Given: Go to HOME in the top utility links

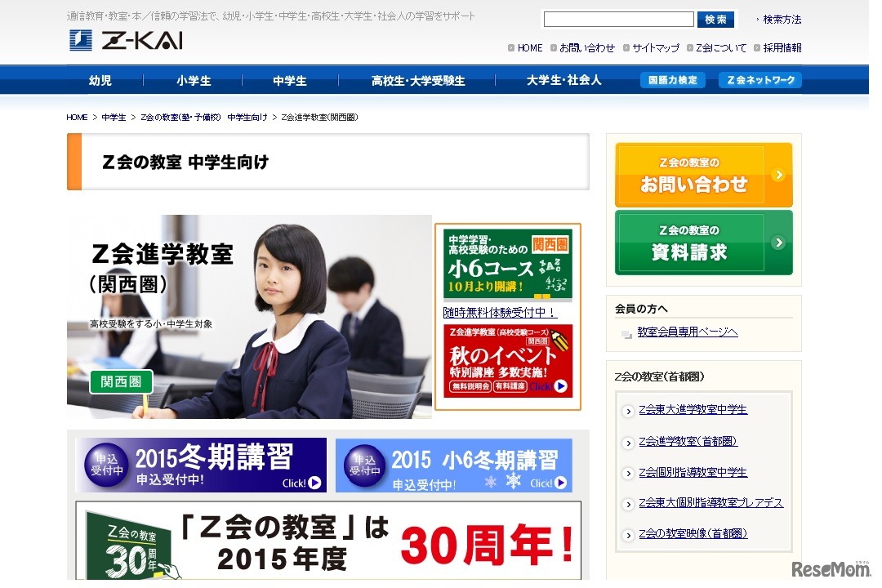Looking at the screenshot, I should click(530, 48).
